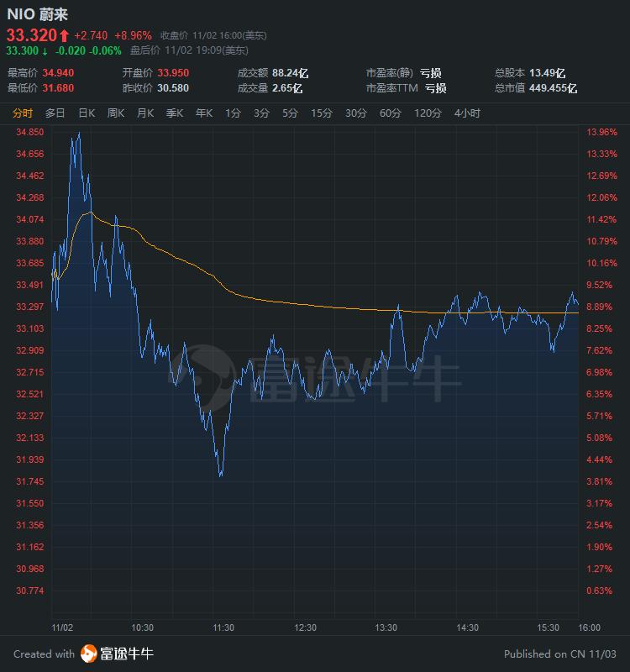Click the highest price value 34.940
This screenshot has width=630, height=672.
pos(58,73)
